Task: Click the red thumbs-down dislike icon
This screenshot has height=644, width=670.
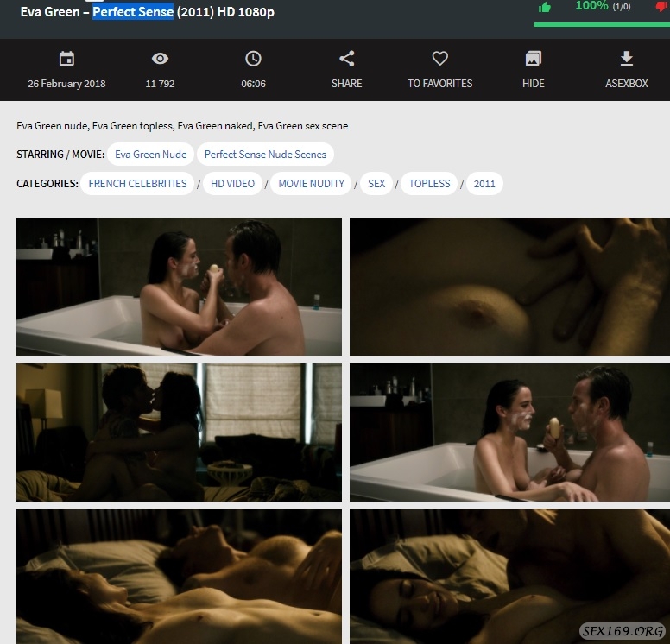Action: (662, 8)
